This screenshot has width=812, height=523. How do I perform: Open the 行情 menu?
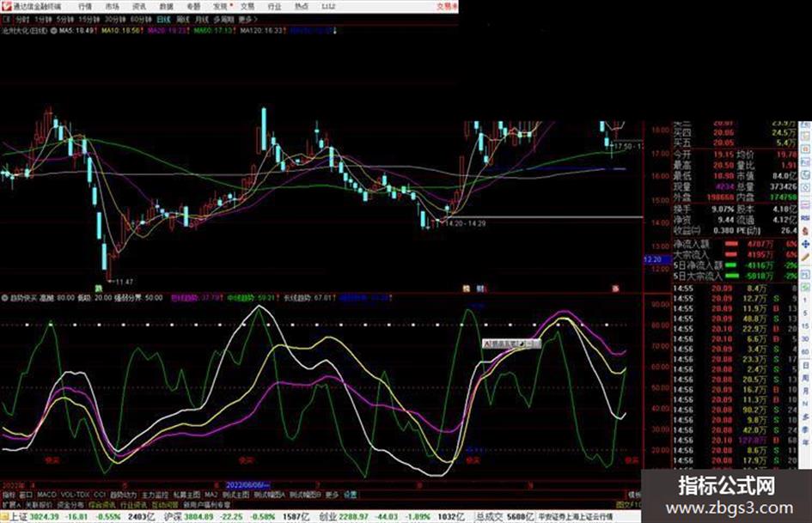(85, 6)
